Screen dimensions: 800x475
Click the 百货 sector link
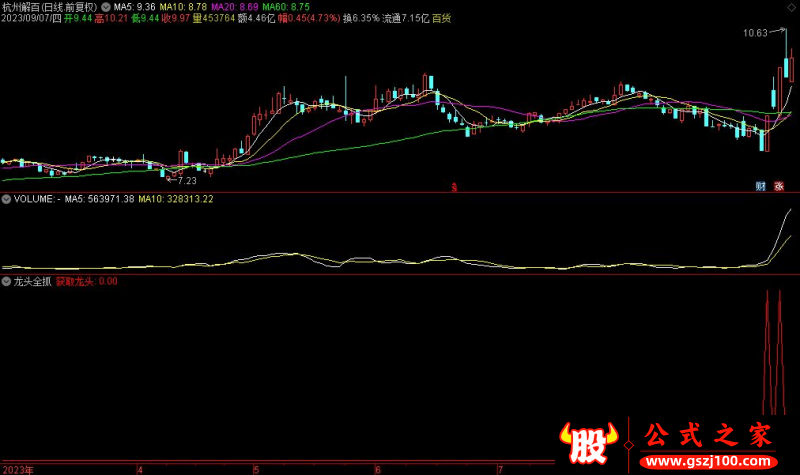pyautogui.click(x=442, y=18)
